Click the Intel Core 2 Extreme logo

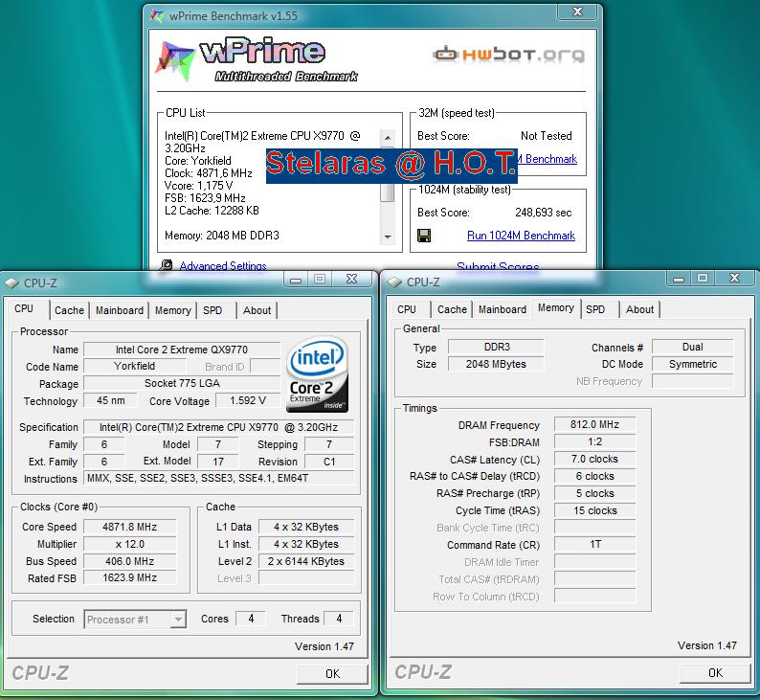[318, 374]
